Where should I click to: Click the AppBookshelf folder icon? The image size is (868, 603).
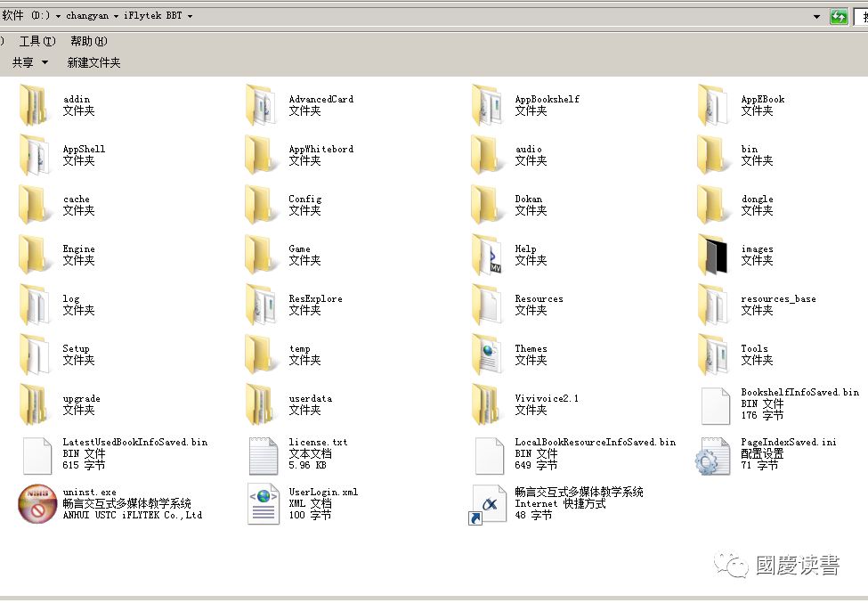tap(487, 104)
